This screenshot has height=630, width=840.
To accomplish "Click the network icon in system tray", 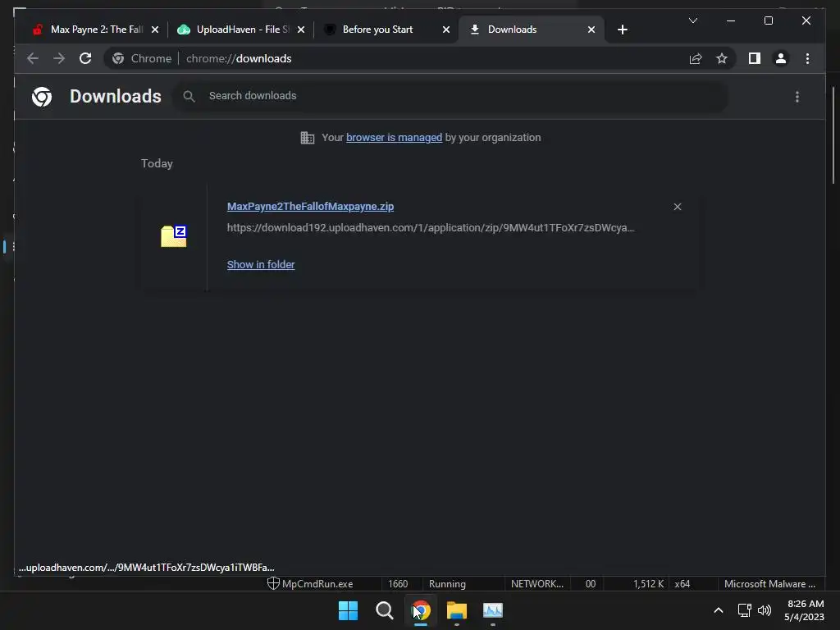I will point(744,610).
